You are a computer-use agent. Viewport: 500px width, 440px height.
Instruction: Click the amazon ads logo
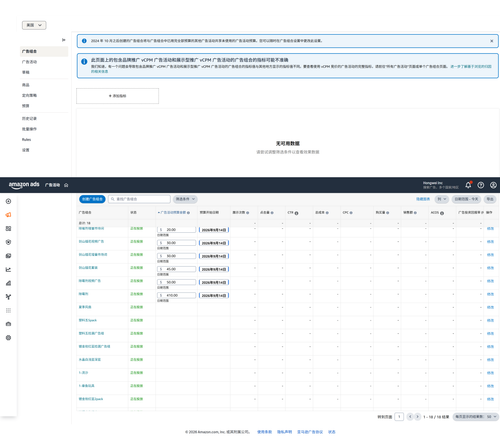coord(24,185)
